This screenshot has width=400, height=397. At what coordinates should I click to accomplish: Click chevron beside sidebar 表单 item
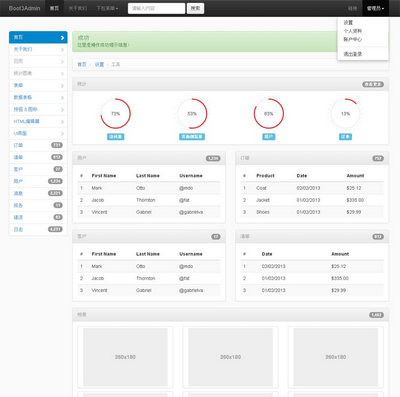click(x=62, y=86)
